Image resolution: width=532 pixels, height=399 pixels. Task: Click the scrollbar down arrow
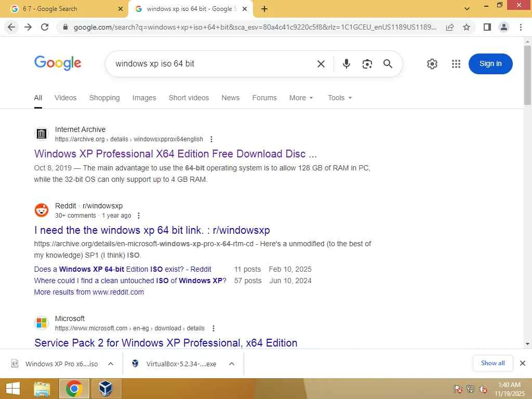point(527,344)
